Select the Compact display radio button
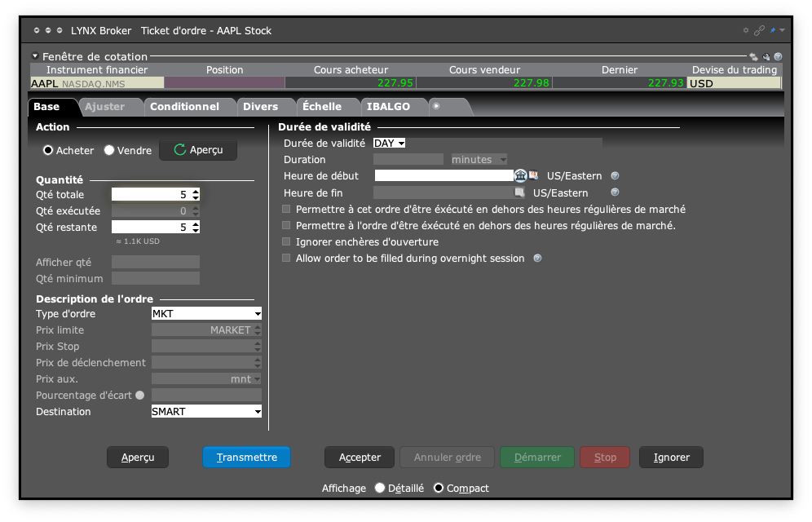Image resolution: width=812 pixels, height=522 pixels. 438,488
